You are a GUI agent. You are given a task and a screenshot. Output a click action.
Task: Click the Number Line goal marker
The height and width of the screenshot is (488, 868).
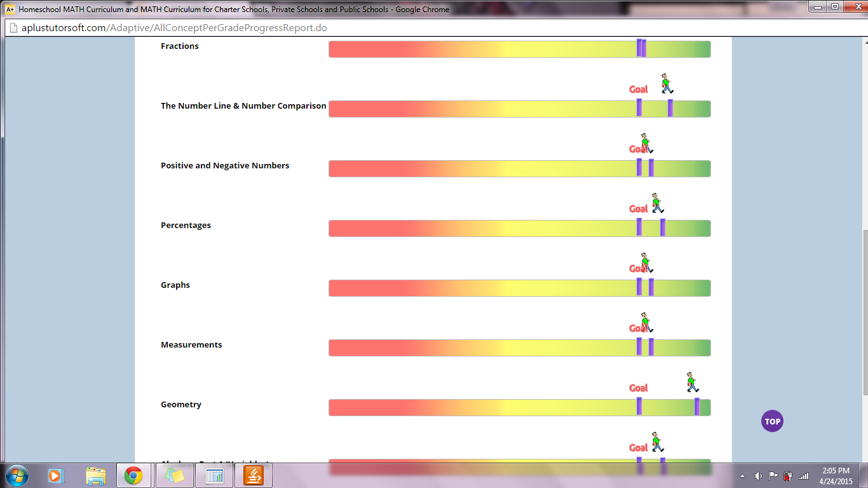tap(639, 108)
